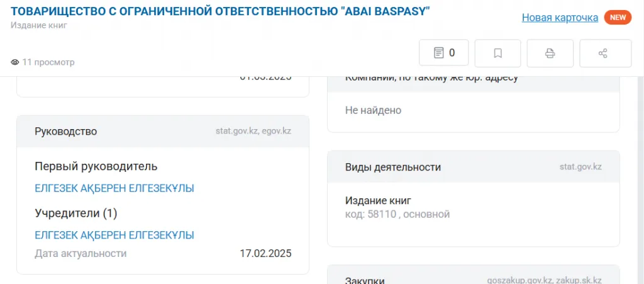Image resolution: width=644 pixels, height=284 pixels.
Task: Click the Закупки section header
Action: coord(365,280)
